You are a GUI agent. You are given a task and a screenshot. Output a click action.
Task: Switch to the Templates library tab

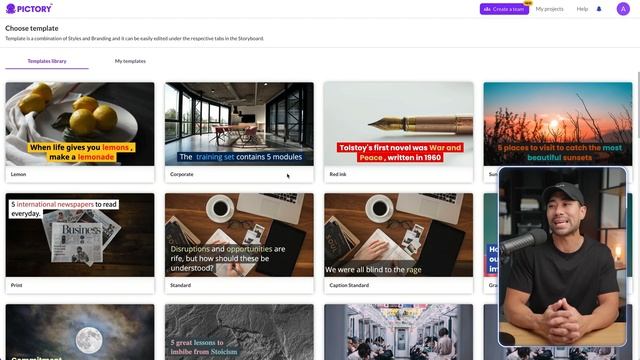[x=47, y=61]
